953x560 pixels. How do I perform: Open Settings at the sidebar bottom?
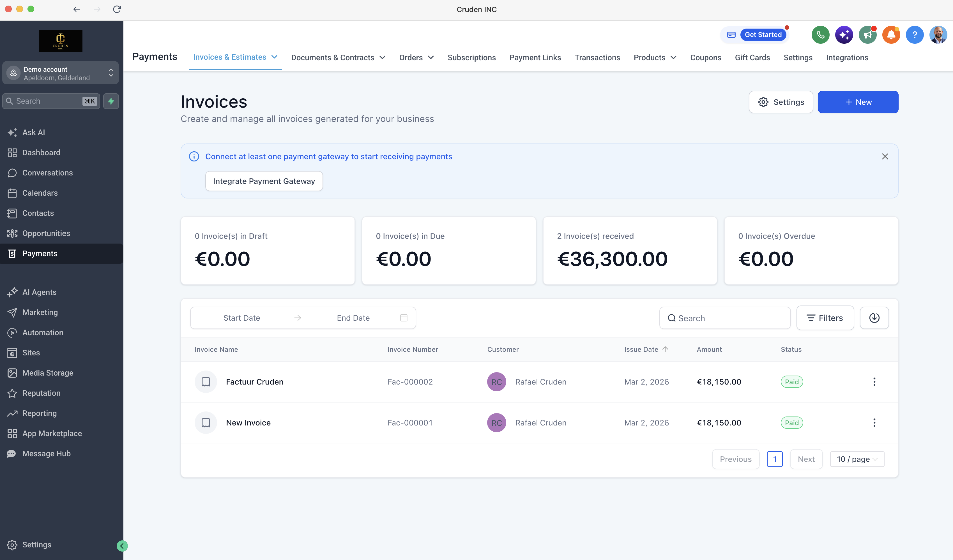coord(37,545)
